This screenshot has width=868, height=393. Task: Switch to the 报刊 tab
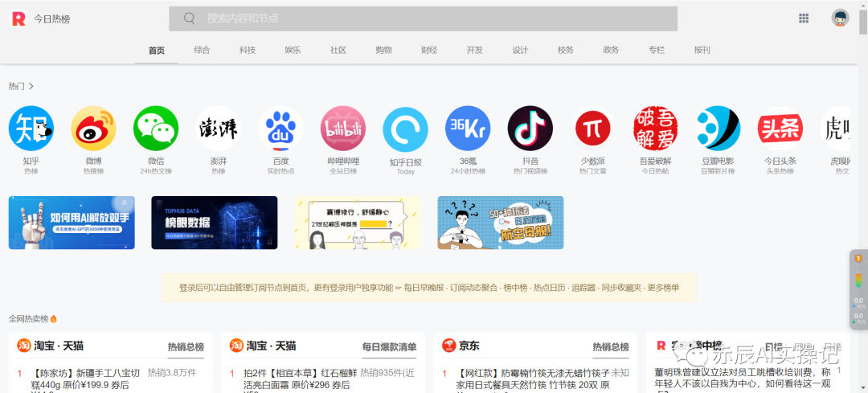coord(702,50)
